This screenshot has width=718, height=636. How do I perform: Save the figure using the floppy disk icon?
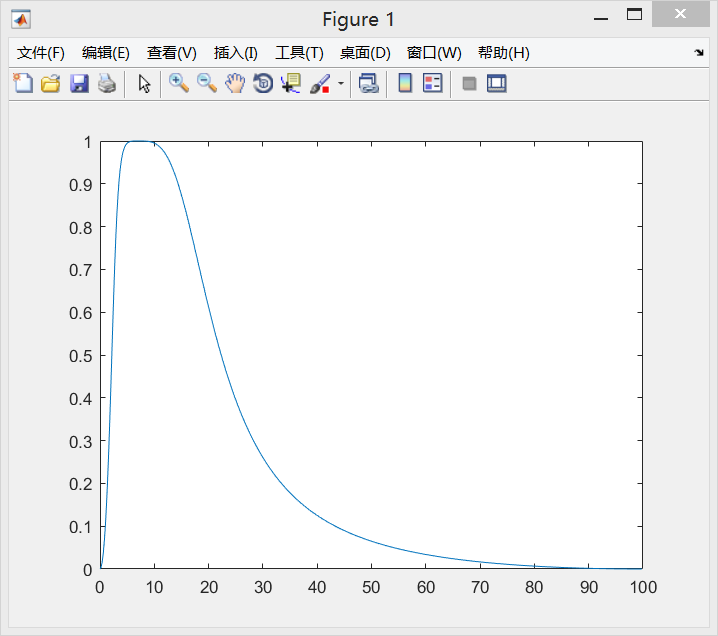point(79,83)
